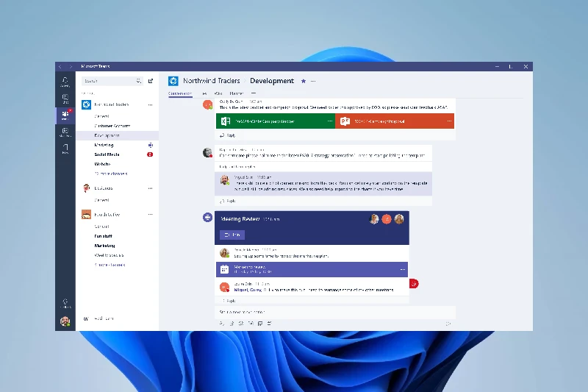
Task: Click the meeting indicator beside Marketing channel
Action: click(x=151, y=145)
